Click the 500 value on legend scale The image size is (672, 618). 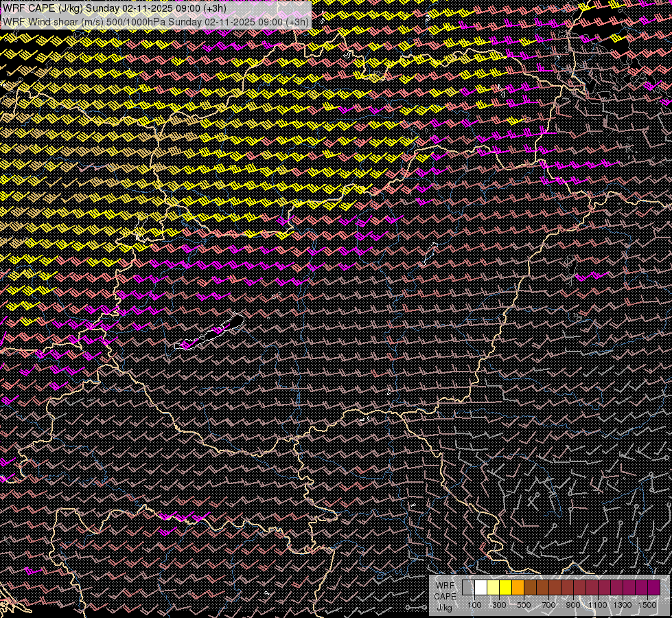point(524,605)
